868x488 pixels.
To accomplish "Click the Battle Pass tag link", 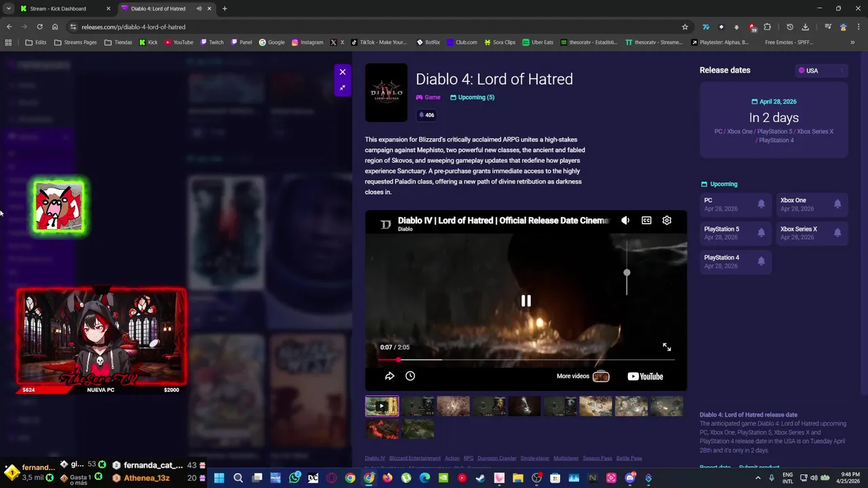I will point(629,458).
